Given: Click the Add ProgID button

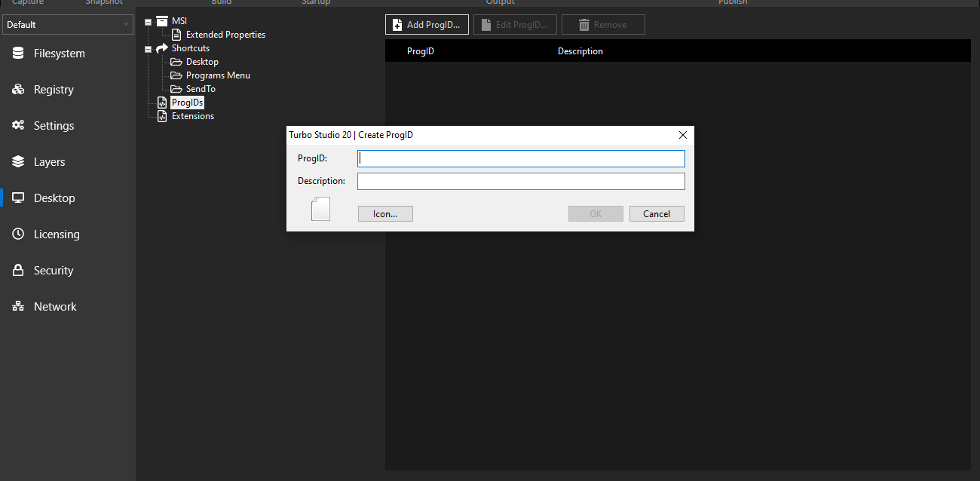Looking at the screenshot, I should [427, 24].
